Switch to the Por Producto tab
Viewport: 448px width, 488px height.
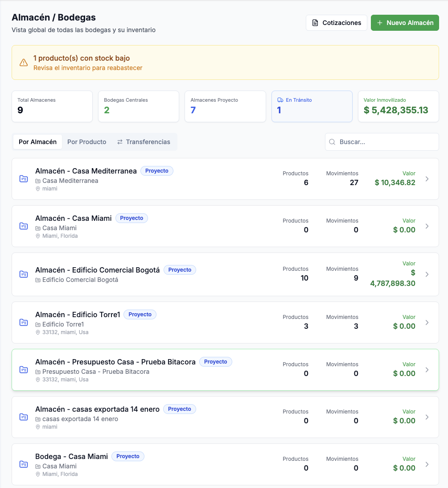point(87,142)
